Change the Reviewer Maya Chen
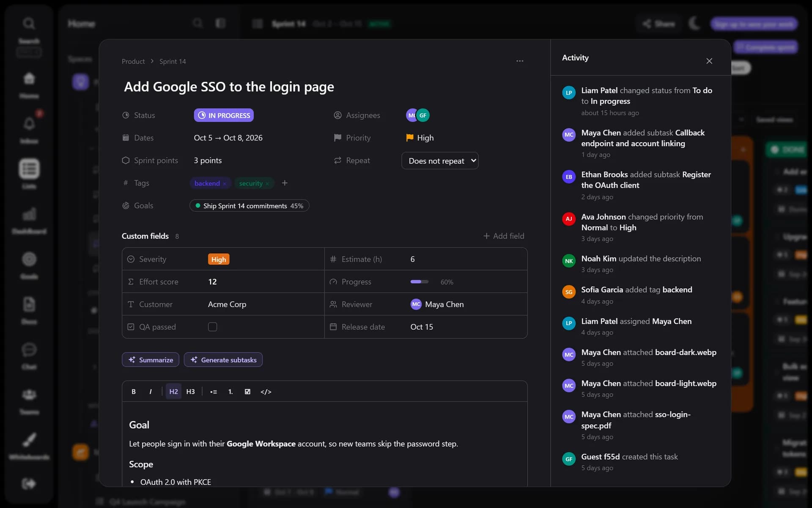The image size is (812, 508). (437, 304)
